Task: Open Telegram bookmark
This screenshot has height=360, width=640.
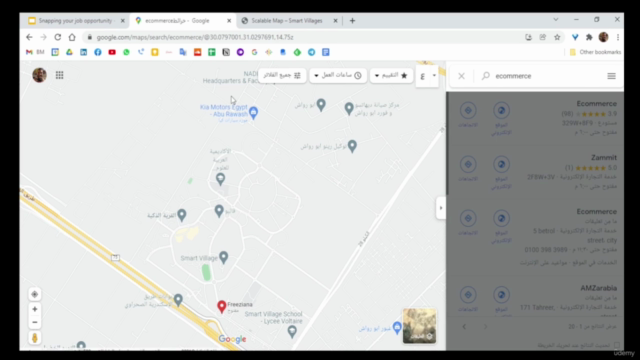Action: click(311, 52)
